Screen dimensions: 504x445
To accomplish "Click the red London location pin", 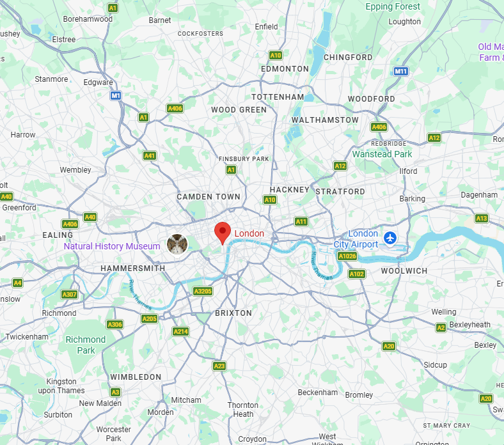I will [223, 233].
